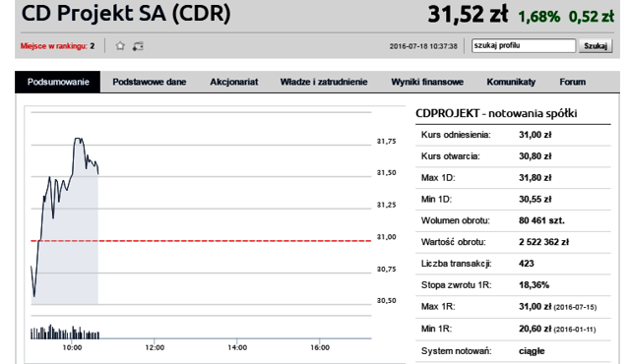630x364 pixels.
Task: Click the 10:00 time label on chart
Action: (x=72, y=347)
